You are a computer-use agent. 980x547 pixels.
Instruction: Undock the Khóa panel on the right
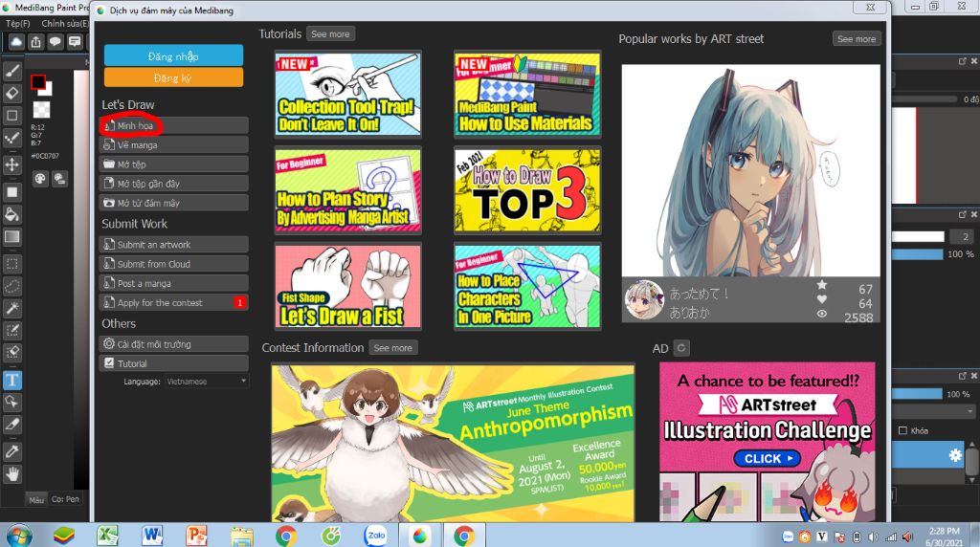(x=963, y=376)
